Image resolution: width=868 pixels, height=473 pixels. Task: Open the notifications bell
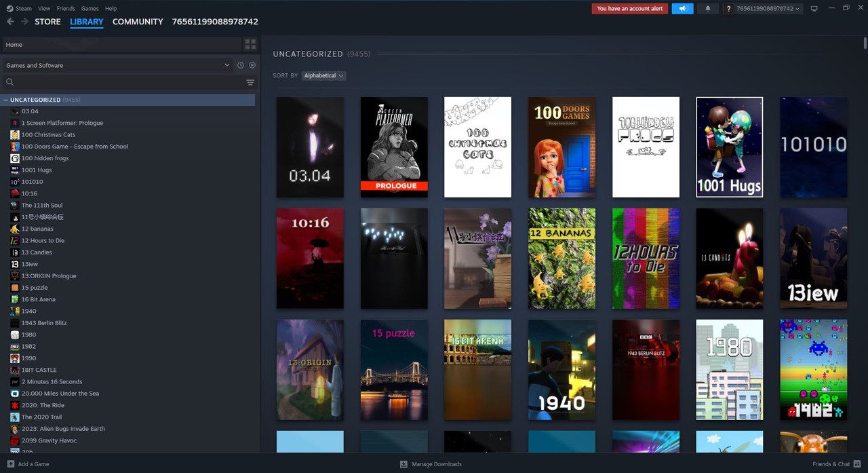point(708,9)
